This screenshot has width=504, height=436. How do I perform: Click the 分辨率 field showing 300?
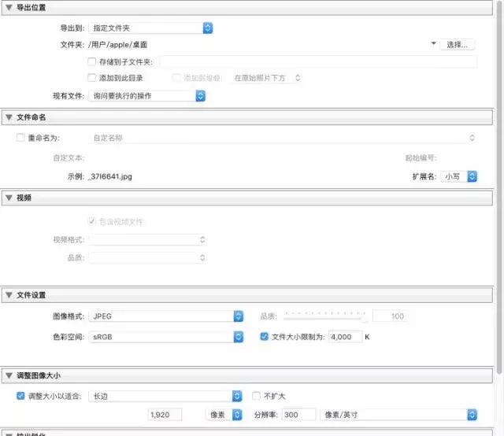pos(298,415)
